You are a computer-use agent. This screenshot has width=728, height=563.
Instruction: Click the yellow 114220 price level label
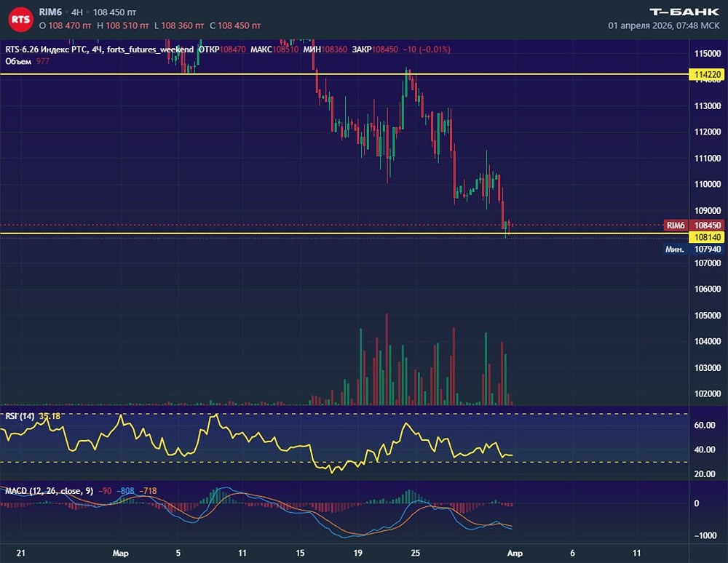point(708,75)
